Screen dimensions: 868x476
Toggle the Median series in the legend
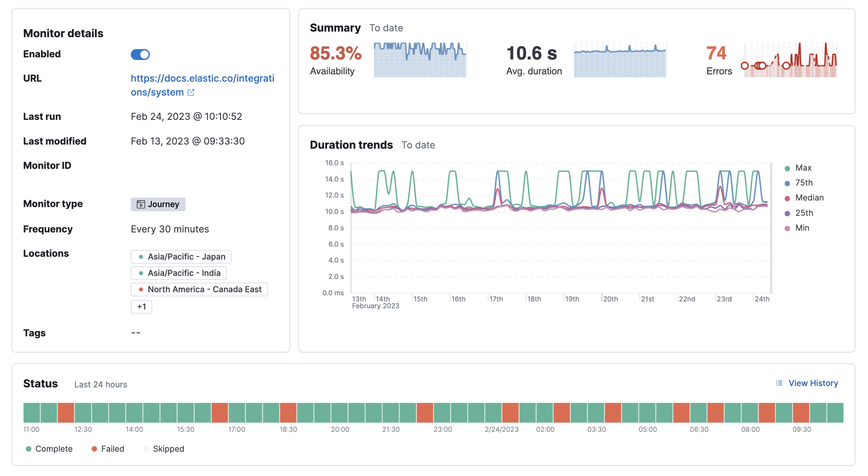[809, 197]
